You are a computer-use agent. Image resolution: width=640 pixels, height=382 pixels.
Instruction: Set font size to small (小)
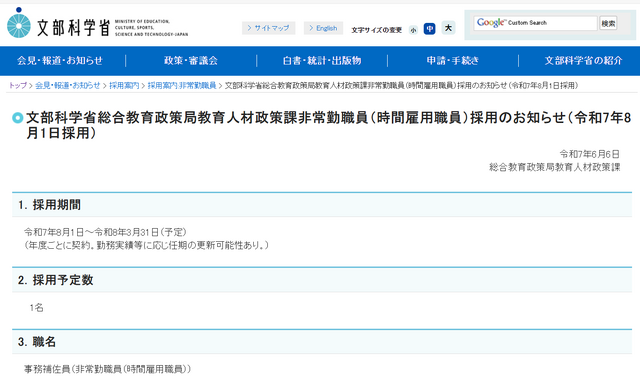(x=413, y=30)
